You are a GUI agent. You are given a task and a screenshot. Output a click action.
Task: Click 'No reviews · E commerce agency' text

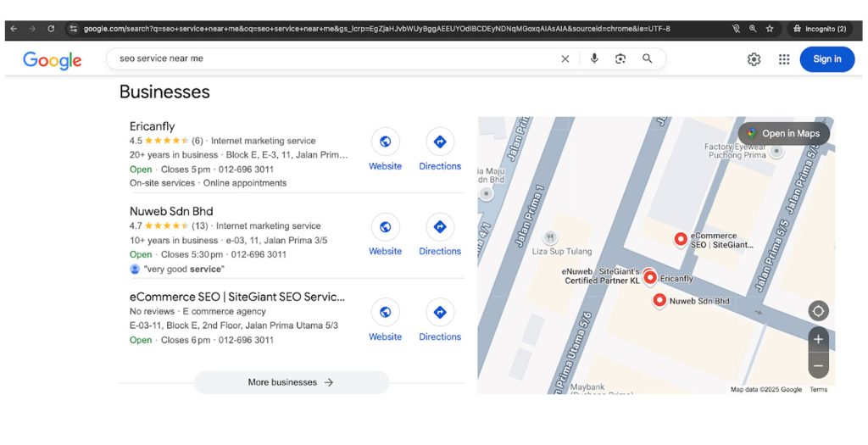point(198,312)
